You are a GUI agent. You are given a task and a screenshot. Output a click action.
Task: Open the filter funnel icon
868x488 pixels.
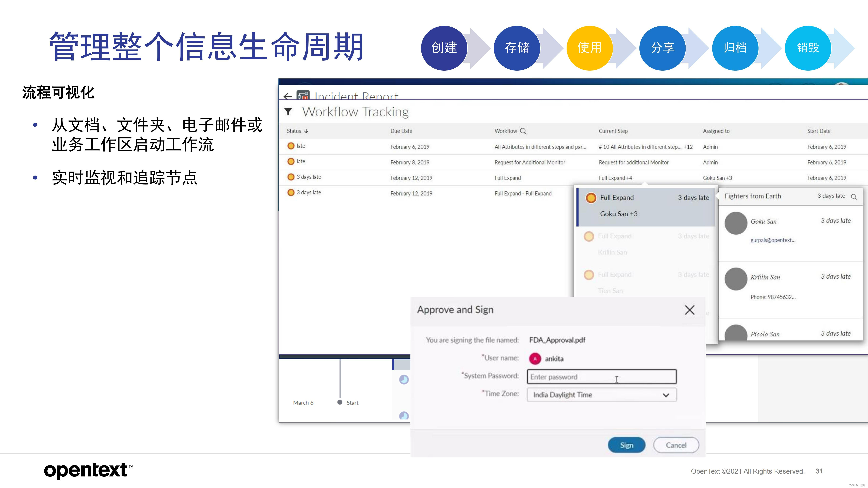288,111
